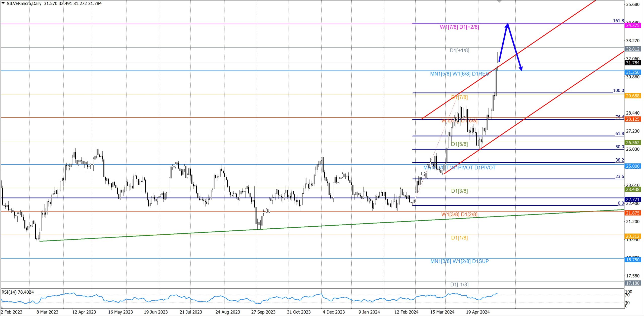
Task: Select the orange 29.688 price tag
Action: click(x=632, y=96)
